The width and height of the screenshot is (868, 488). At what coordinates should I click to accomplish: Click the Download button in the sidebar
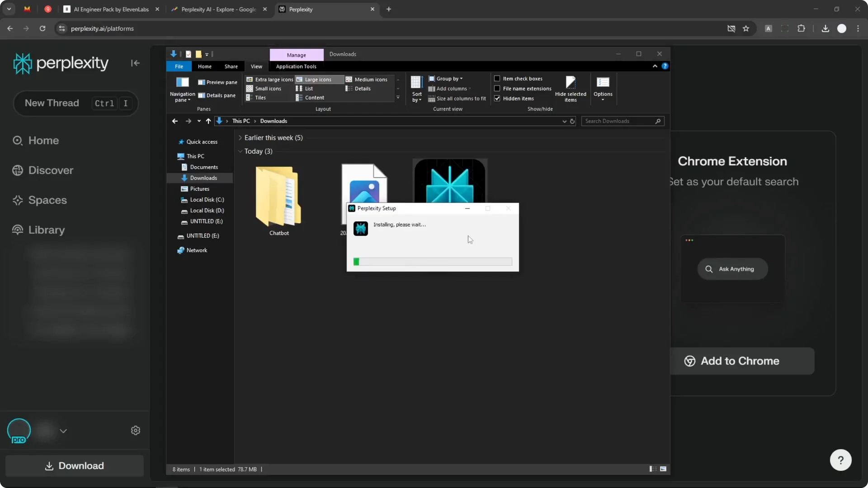(75, 466)
